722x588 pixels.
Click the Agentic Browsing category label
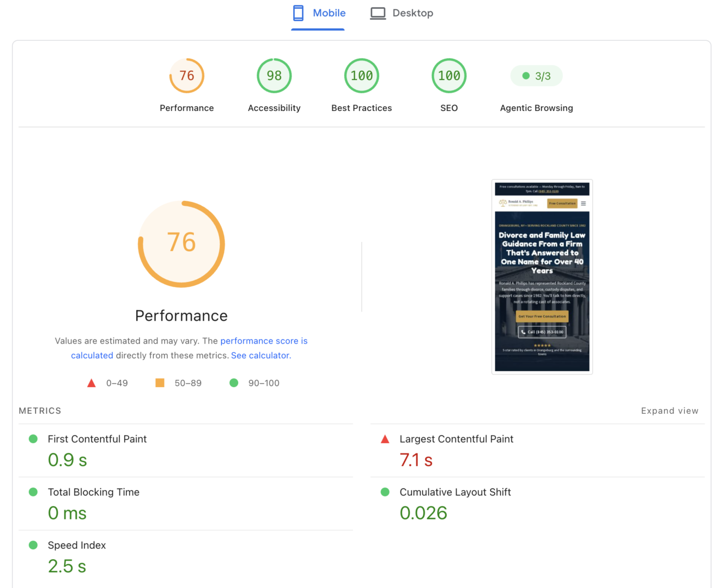click(537, 108)
